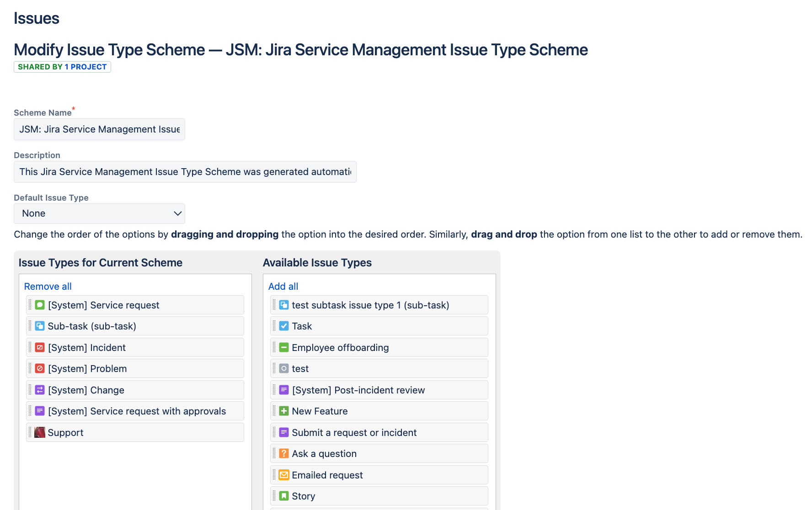Select the Story issue type item
Viewport: 812px width, 510px height.
coord(379,496)
